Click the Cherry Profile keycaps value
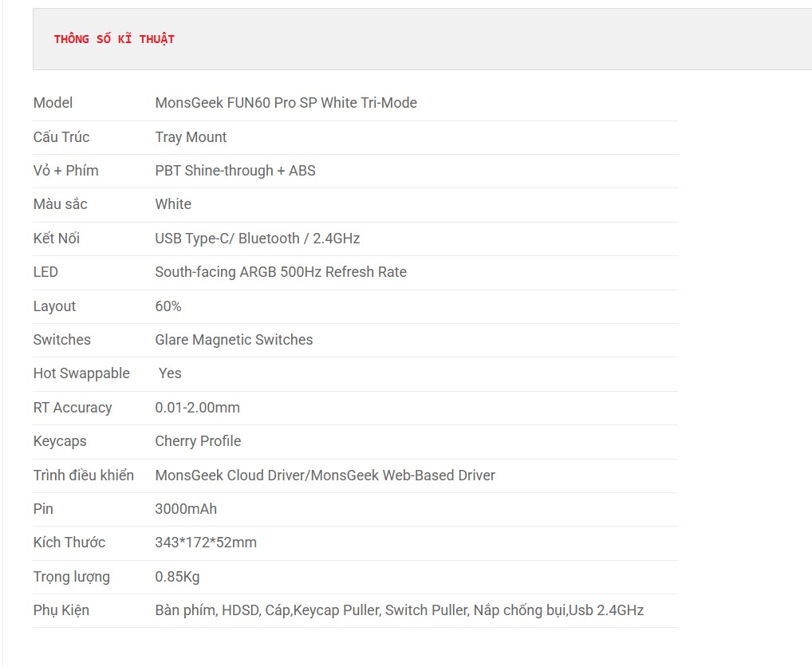The height and width of the screenshot is (667, 812). click(198, 441)
